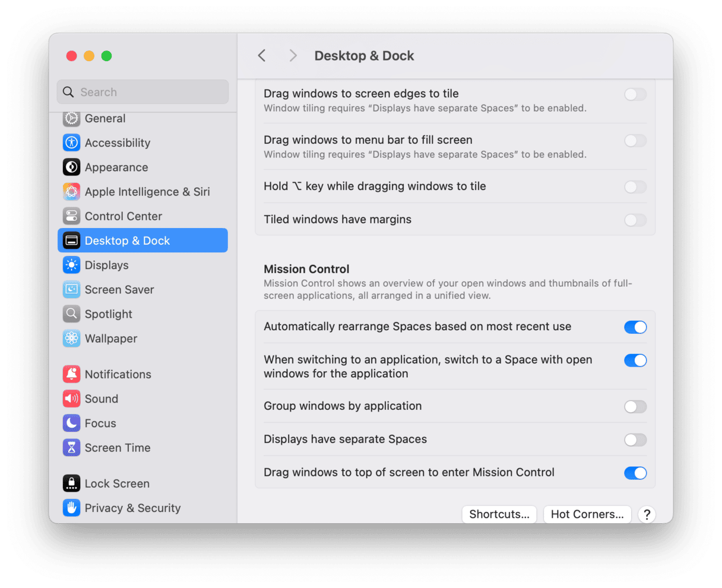Click the Appearance icon in sidebar

[x=71, y=167]
